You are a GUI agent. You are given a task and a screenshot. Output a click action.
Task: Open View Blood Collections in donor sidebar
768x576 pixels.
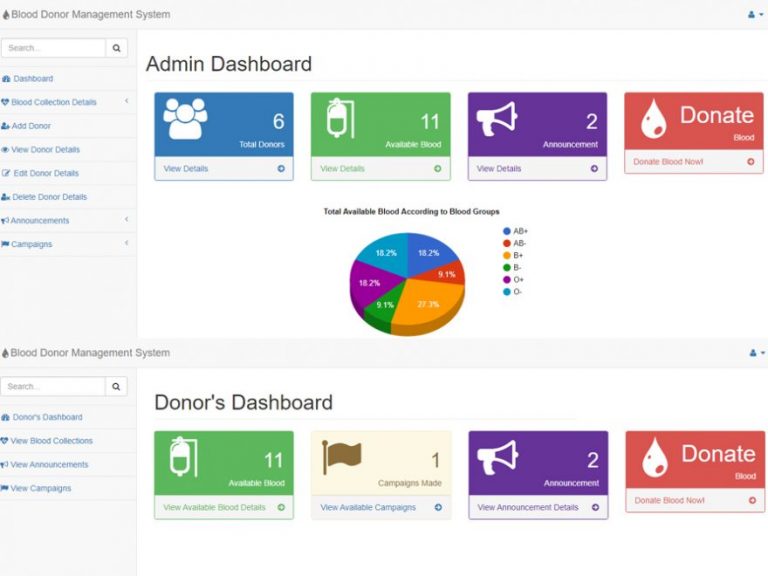51,441
